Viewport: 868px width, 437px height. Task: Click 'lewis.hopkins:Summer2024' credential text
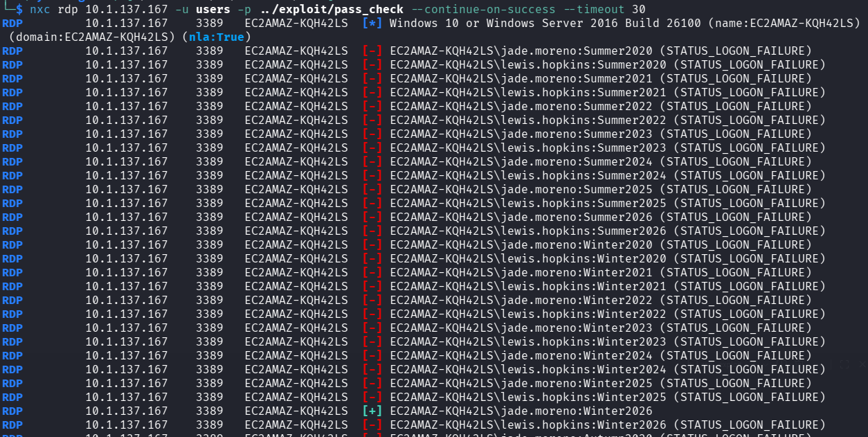[x=584, y=176]
